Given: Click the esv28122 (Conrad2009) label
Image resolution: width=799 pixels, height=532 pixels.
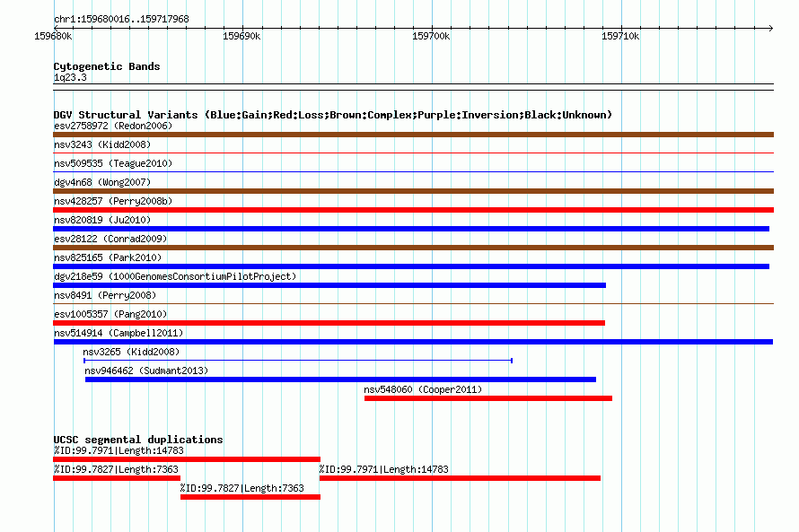Looking at the screenshot, I should 110,239.
